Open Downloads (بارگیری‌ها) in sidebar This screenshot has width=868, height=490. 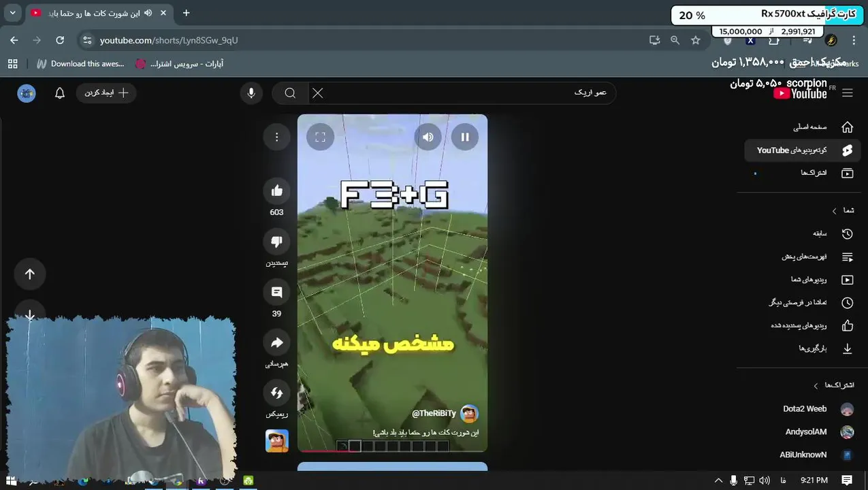pos(803,348)
